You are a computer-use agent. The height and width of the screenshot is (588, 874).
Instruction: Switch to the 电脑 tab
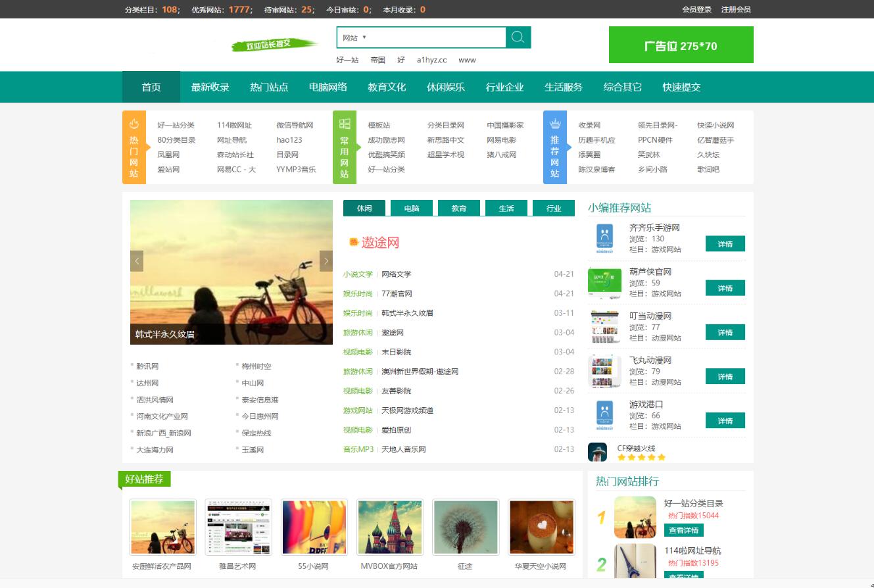click(x=412, y=208)
